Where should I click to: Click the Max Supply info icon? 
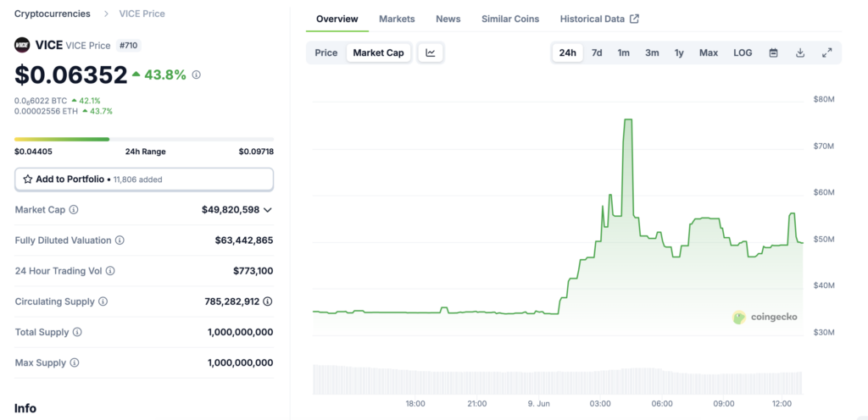tap(75, 363)
